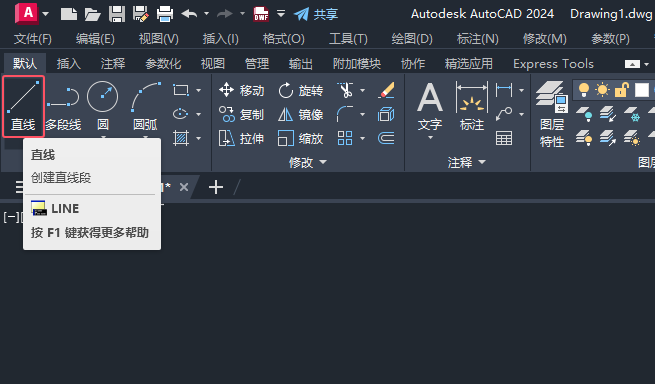The image size is (655, 384).
Task: Choose the rectangle drawing tool icon
Action: [181, 90]
